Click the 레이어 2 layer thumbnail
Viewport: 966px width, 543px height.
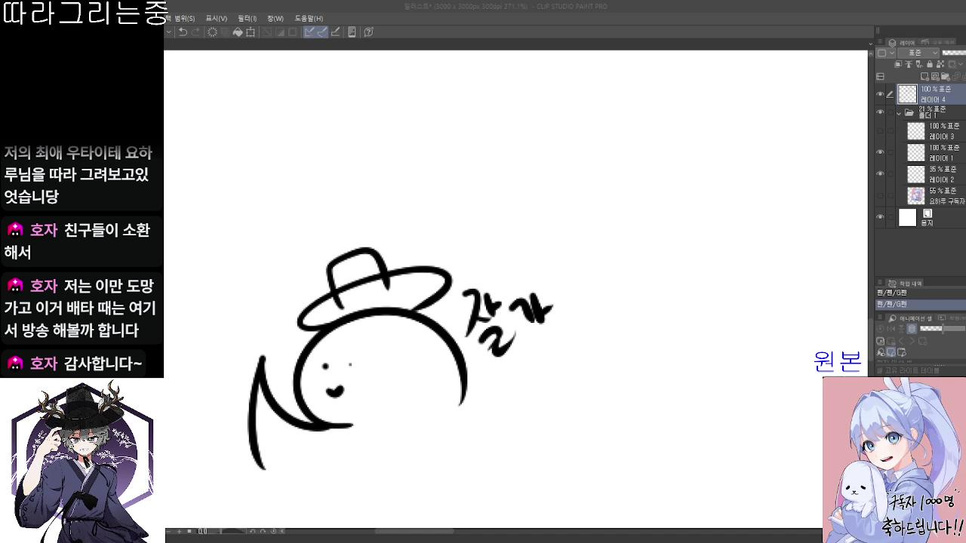pos(915,174)
